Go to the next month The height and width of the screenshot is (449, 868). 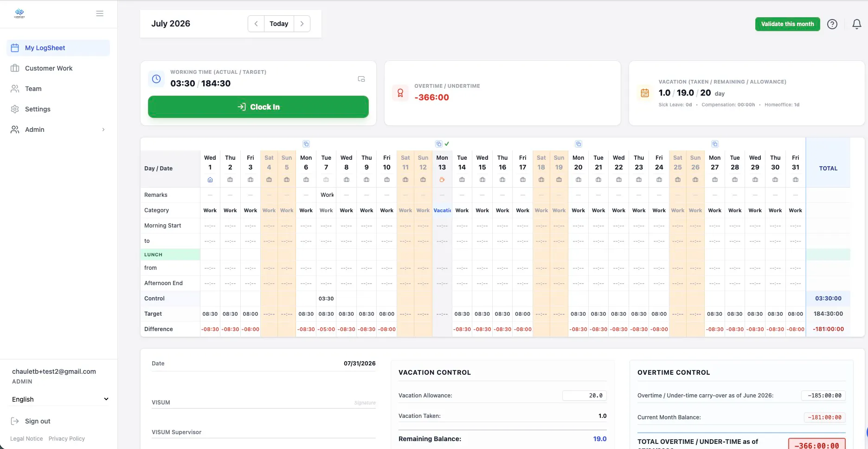pos(302,24)
